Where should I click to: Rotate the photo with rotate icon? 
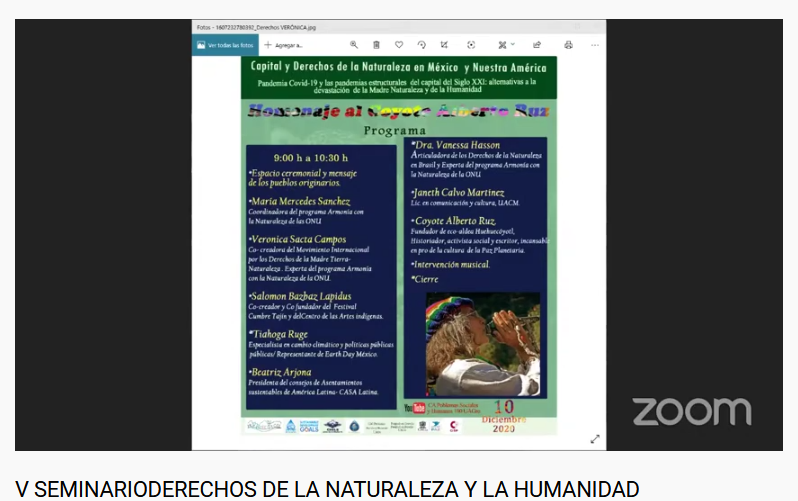click(x=421, y=45)
